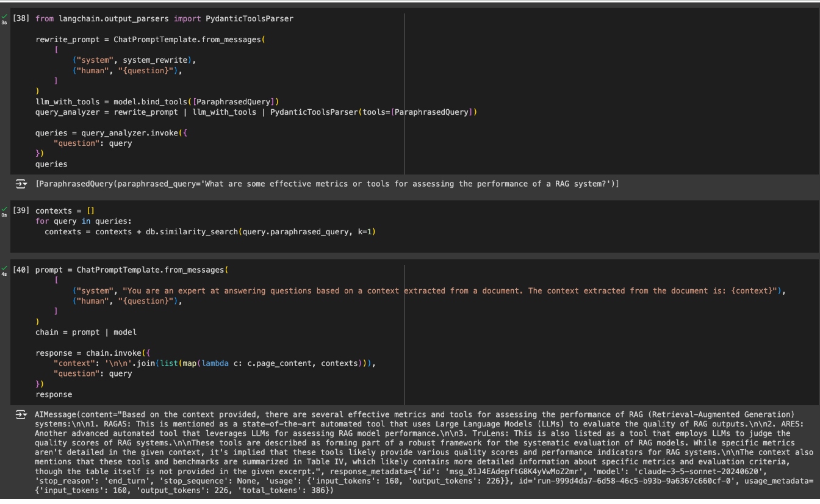Screen dimensions: 820x504
Task: Click the chain = prompt | model line
Action: pyautogui.click(x=85, y=332)
